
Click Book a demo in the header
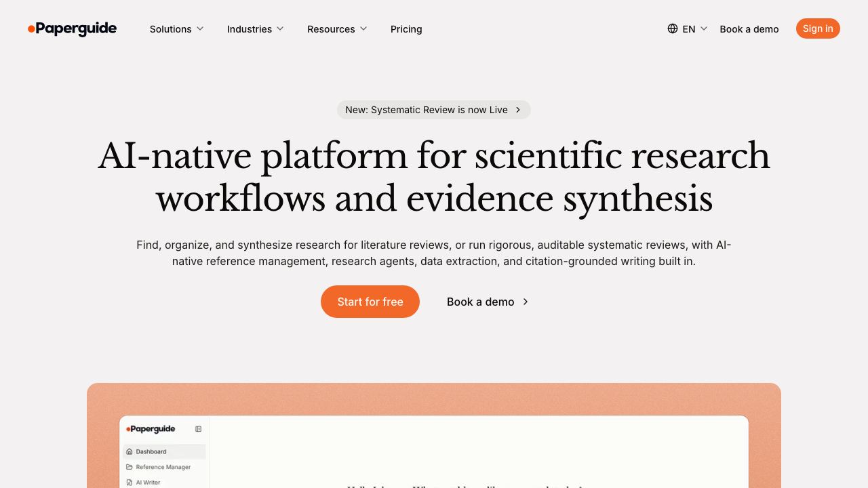point(749,29)
